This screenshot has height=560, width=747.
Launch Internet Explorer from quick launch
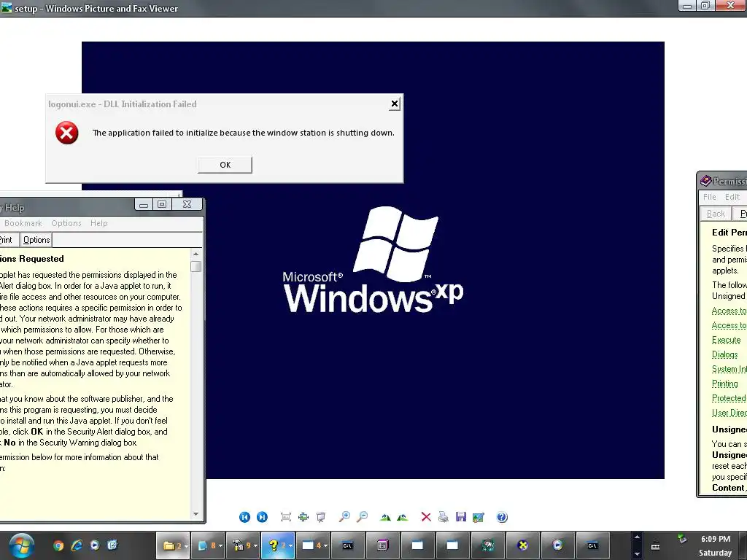tap(77, 545)
